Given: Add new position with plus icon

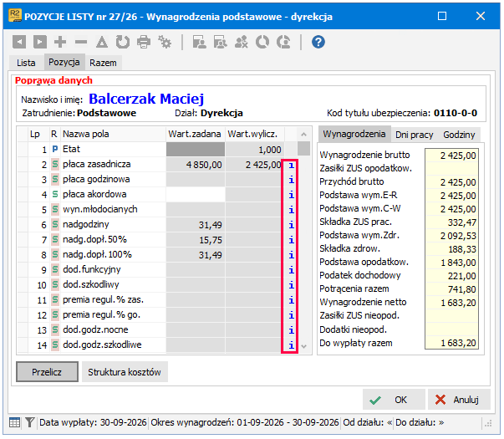Looking at the screenshot, I should point(60,42).
